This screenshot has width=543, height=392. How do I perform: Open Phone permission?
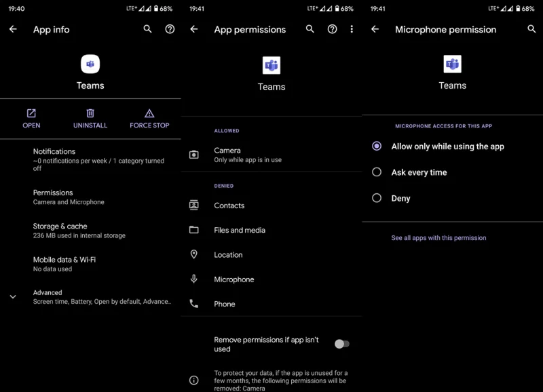(x=271, y=304)
